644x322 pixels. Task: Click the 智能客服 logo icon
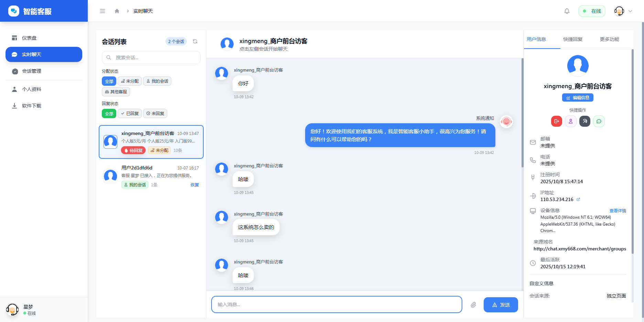coord(14,11)
